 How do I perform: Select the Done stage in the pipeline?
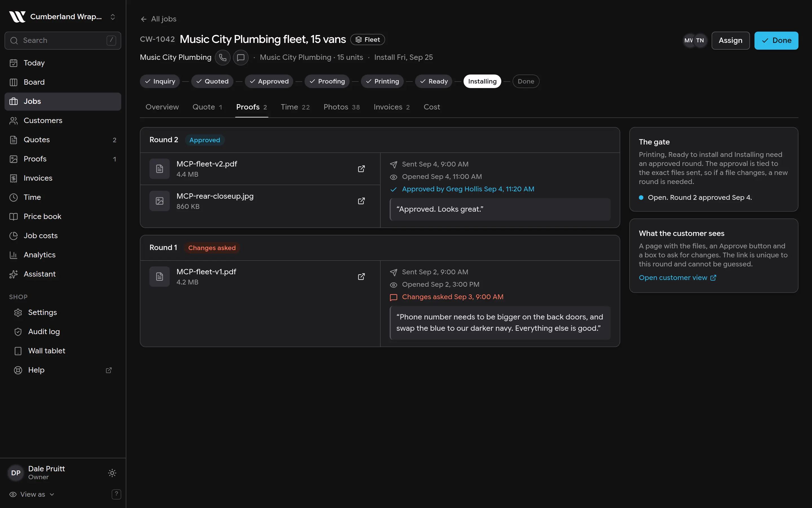point(526,81)
